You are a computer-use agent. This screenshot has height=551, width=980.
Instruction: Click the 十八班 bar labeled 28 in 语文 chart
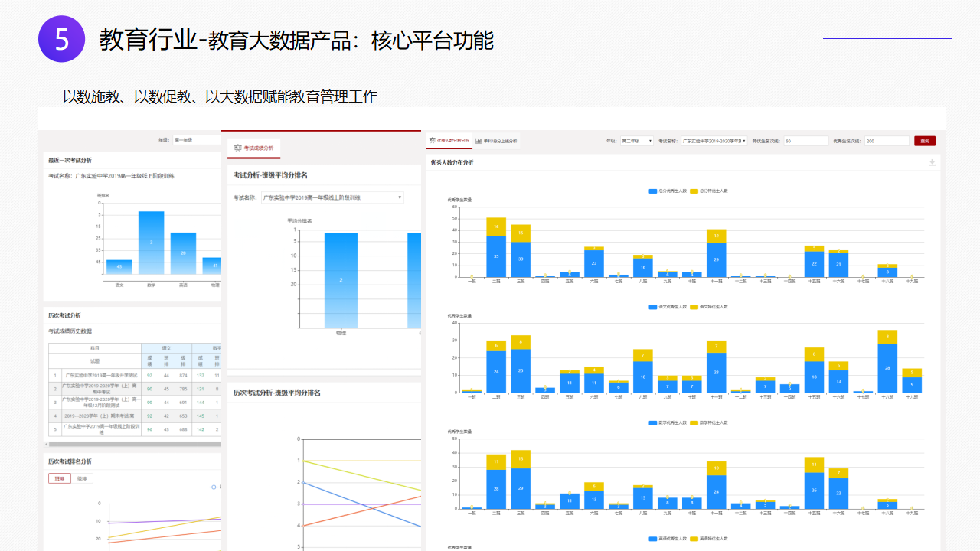(x=888, y=368)
